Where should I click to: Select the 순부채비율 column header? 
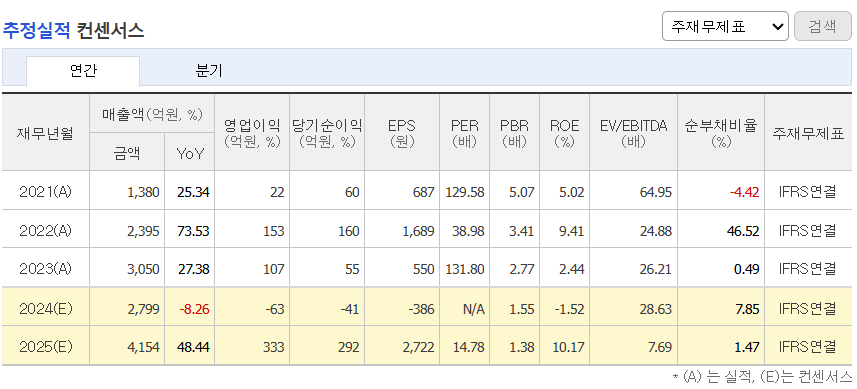click(x=721, y=133)
